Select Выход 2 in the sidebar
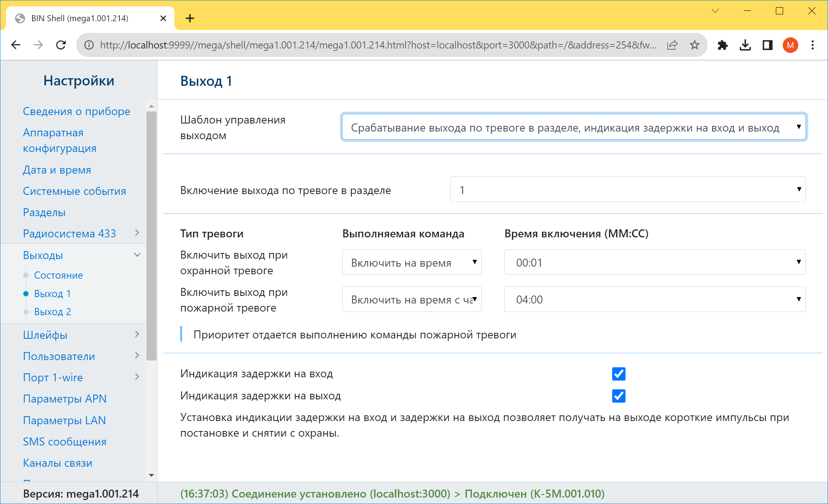Viewport: 828px width, 504px height. 53,312
